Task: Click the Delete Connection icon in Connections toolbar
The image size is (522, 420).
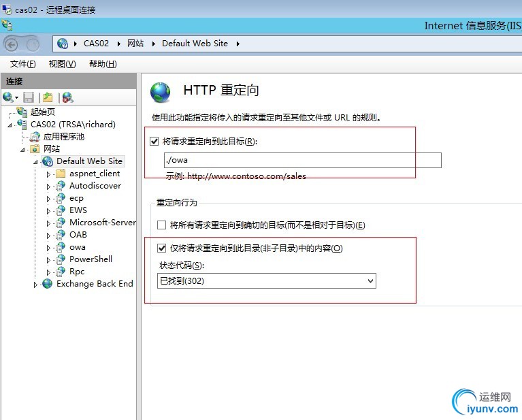Action: 67,97
